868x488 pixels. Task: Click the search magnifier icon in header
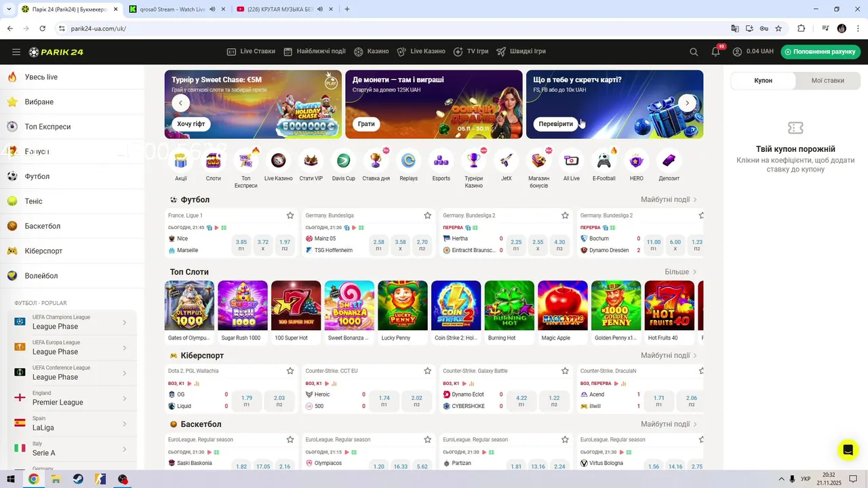pyautogui.click(x=694, y=52)
